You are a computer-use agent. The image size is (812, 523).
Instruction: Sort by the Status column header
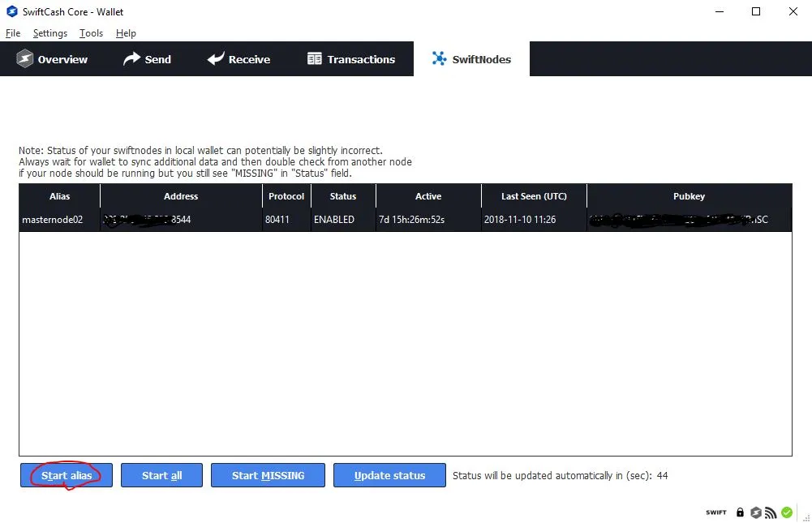pyautogui.click(x=343, y=196)
